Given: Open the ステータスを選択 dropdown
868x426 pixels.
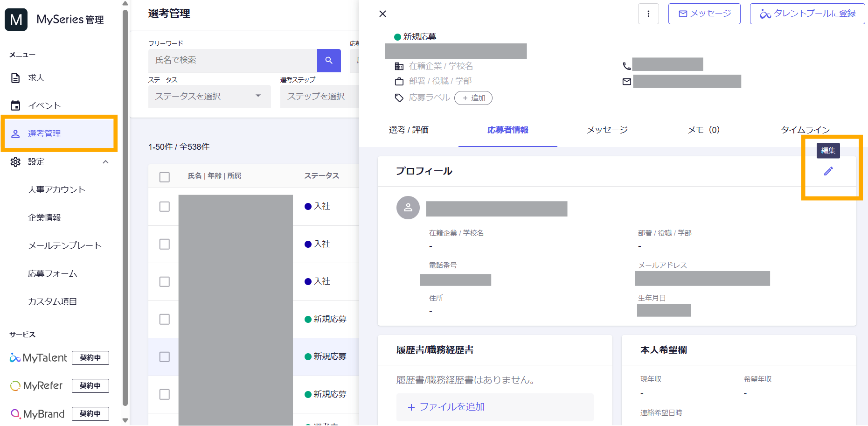Looking at the screenshot, I should click(x=209, y=96).
